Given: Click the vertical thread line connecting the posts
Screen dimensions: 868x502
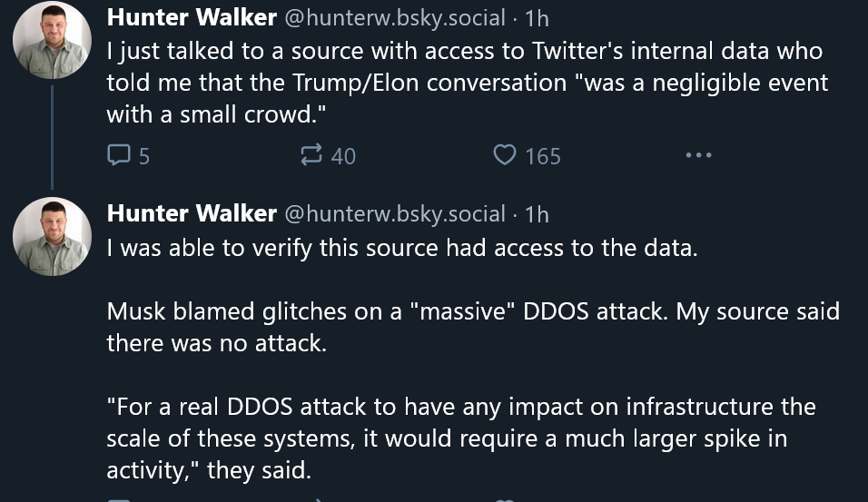Looking at the screenshot, I should click(52, 136).
